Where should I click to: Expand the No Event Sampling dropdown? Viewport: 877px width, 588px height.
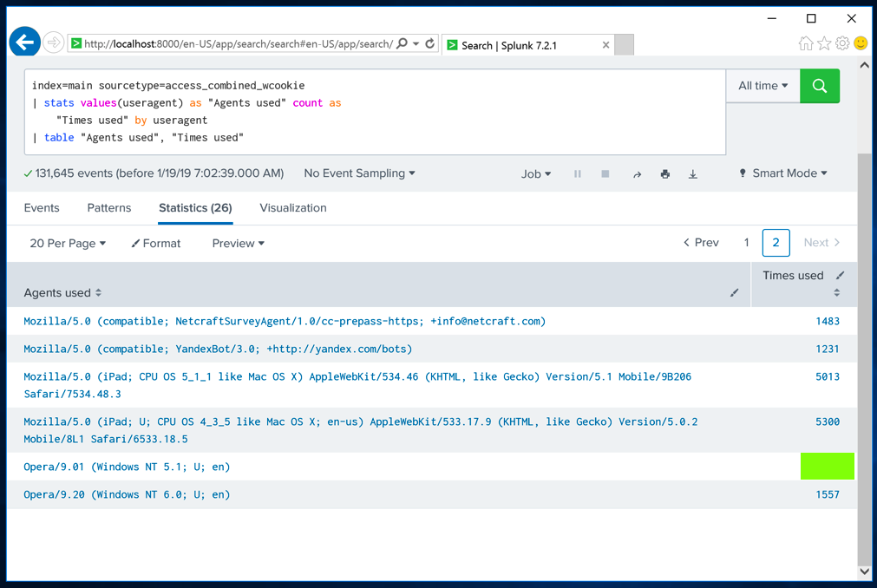point(359,173)
